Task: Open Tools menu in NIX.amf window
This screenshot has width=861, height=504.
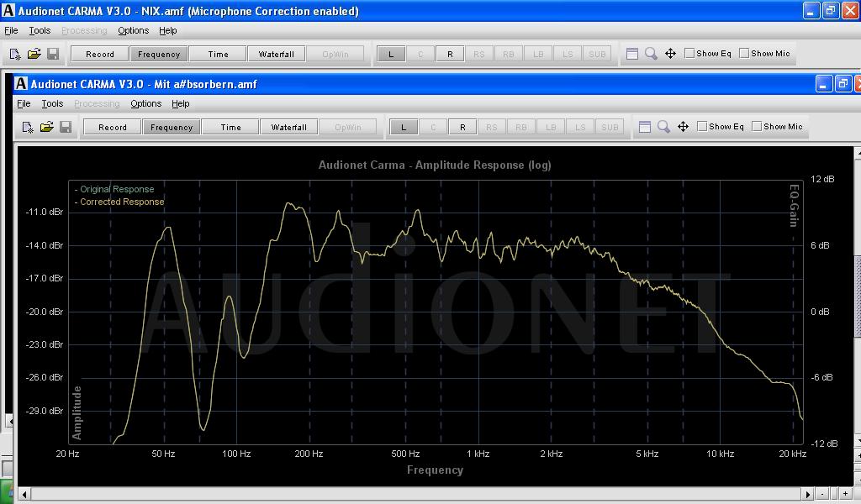Action: tap(40, 31)
